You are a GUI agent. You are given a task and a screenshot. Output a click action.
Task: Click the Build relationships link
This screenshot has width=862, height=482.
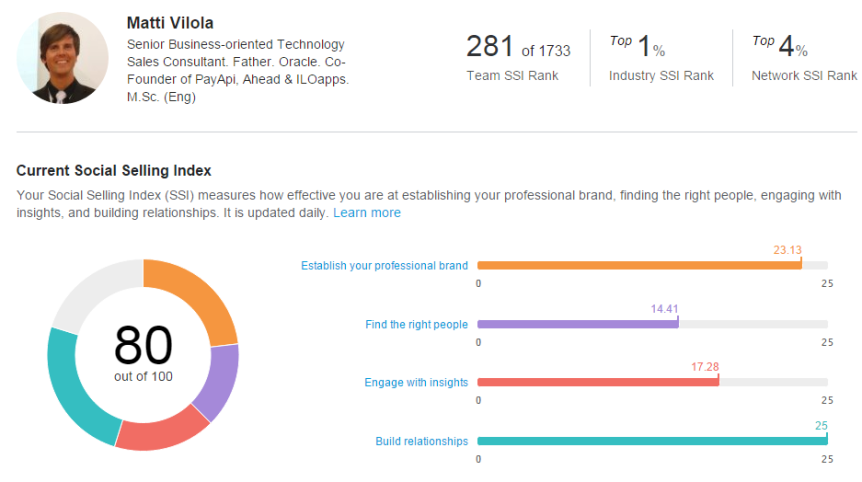[421, 441]
